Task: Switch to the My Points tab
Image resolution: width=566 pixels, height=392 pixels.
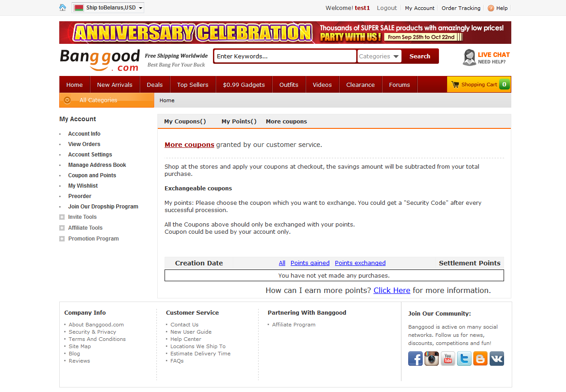Action: (239, 121)
